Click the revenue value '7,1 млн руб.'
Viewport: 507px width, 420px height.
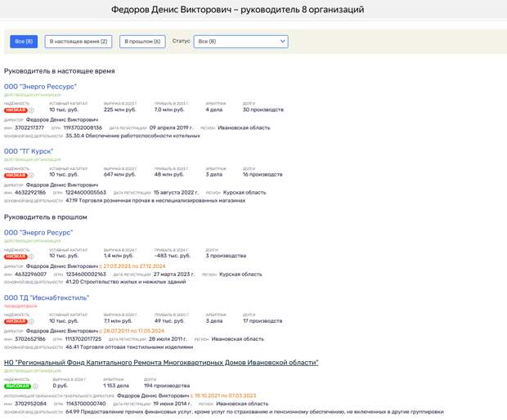118,321
